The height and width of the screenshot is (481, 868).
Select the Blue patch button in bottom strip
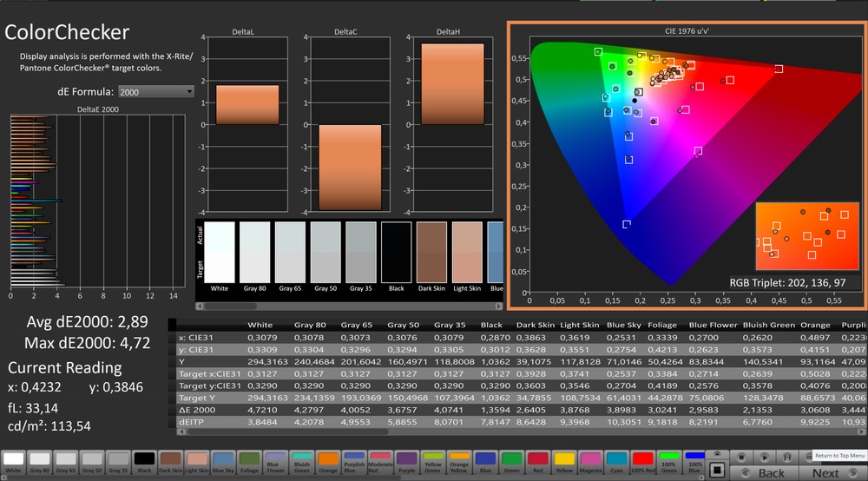click(485, 462)
